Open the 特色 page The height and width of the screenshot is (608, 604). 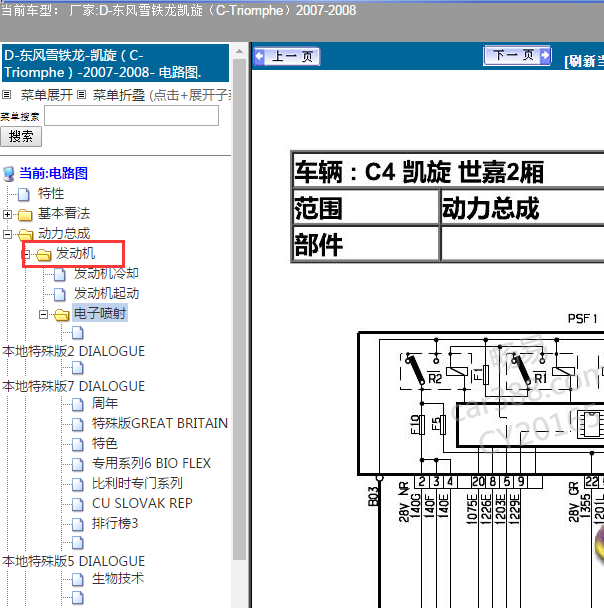pyautogui.click(x=105, y=443)
